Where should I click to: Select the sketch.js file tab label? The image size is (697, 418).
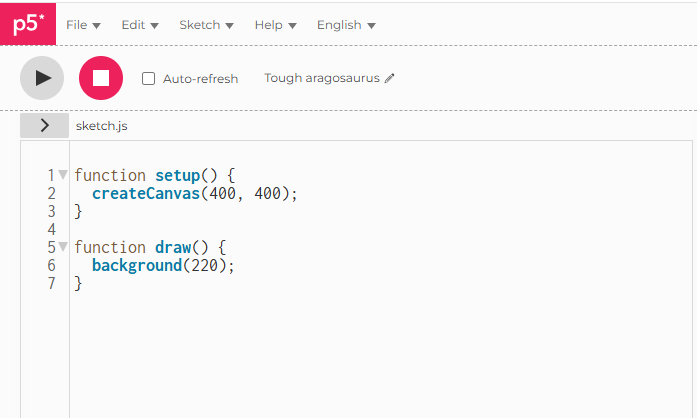click(101, 126)
